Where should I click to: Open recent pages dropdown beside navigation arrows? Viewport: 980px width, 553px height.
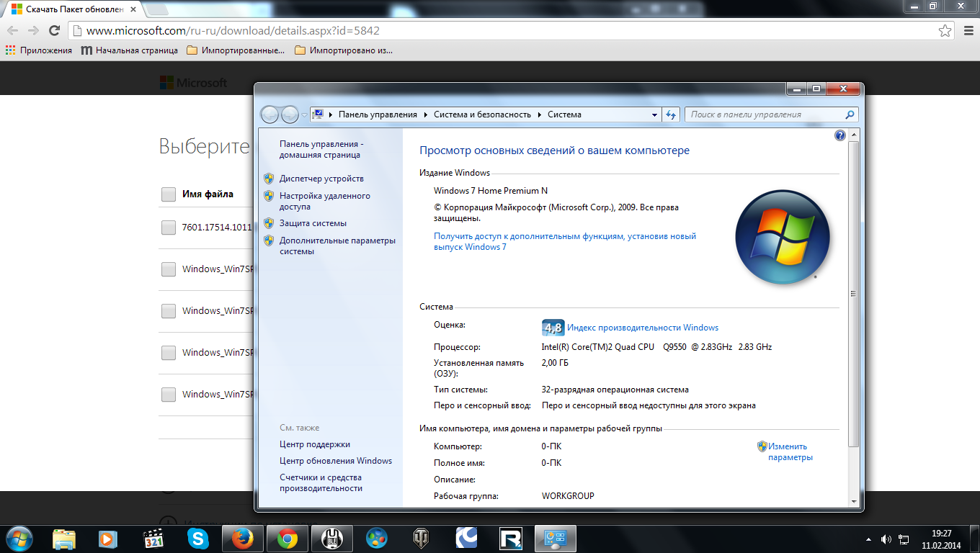(x=304, y=114)
